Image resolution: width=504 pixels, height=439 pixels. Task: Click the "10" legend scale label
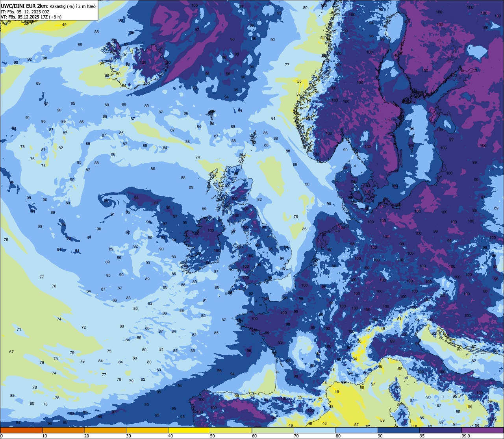(44, 436)
